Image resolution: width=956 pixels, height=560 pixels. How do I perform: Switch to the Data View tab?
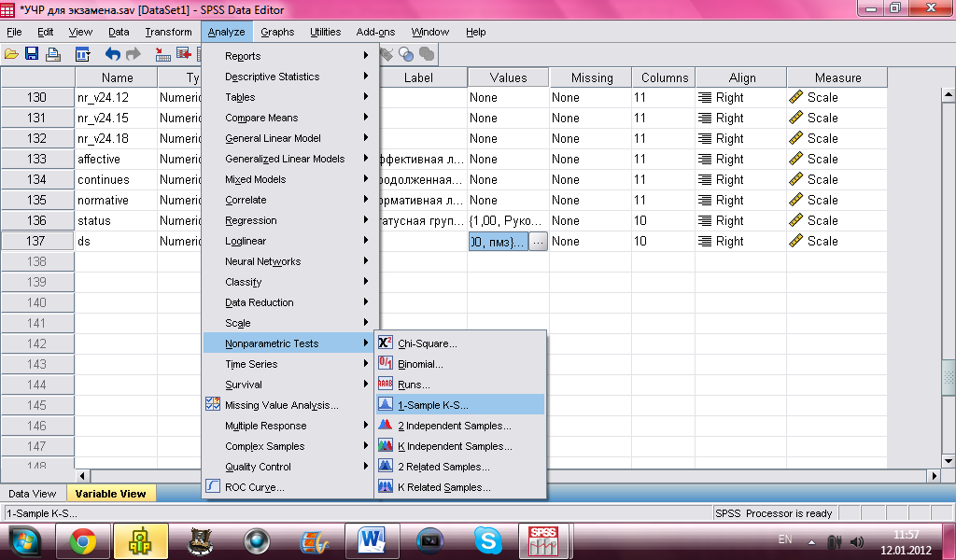tap(33, 494)
